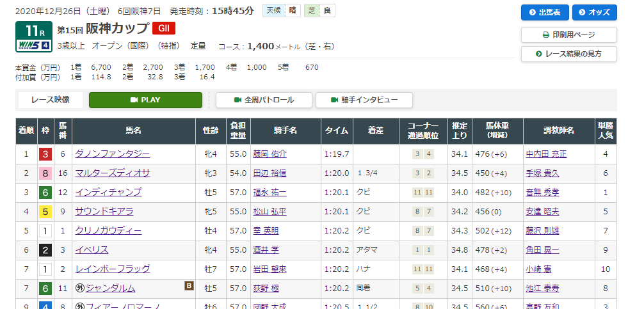This screenshot has width=644, height=309.
Task: Click the 調教師名 column header
Action: coord(559,131)
